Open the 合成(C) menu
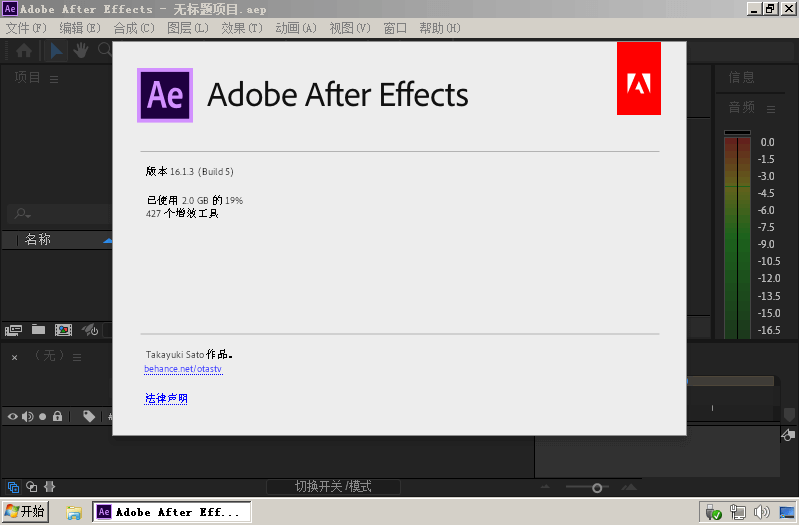 click(134, 28)
